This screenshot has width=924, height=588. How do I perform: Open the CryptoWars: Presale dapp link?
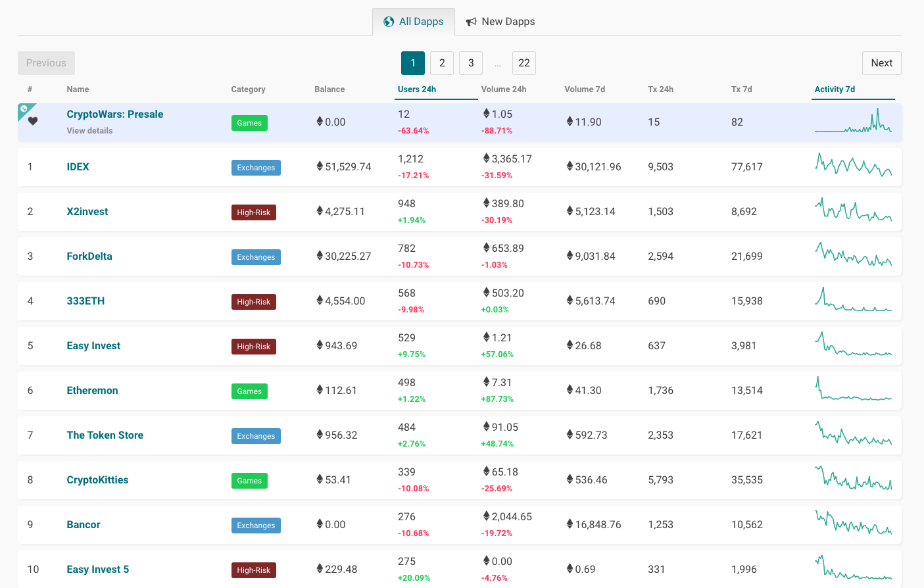tap(115, 114)
